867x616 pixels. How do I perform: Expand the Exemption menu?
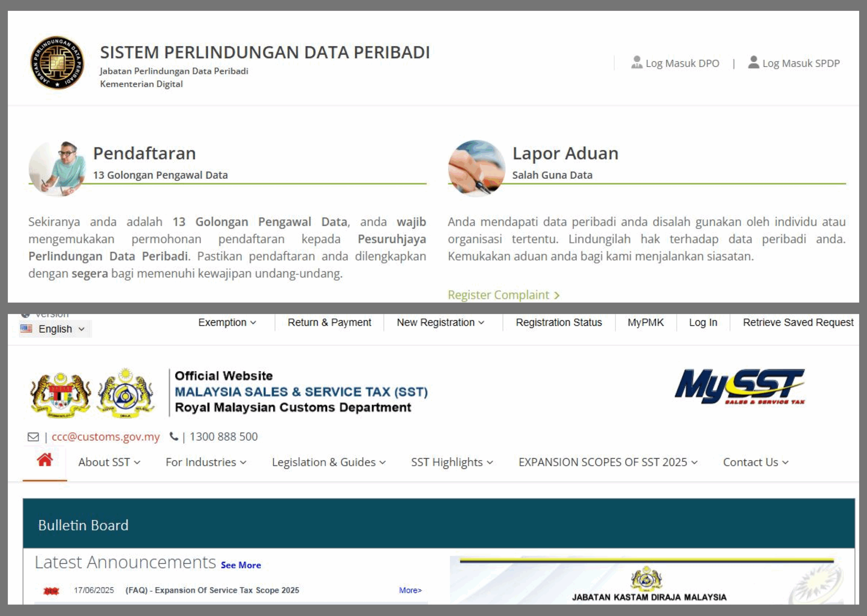click(x=227, y=323)
